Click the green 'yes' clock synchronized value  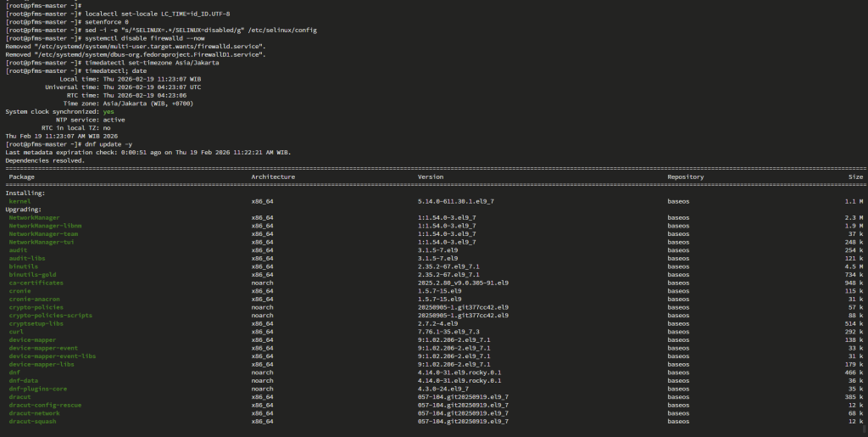point(108,112)
